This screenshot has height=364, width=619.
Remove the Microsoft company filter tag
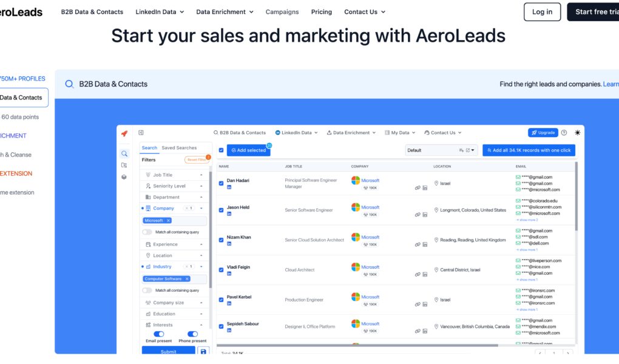pos(169,221)
